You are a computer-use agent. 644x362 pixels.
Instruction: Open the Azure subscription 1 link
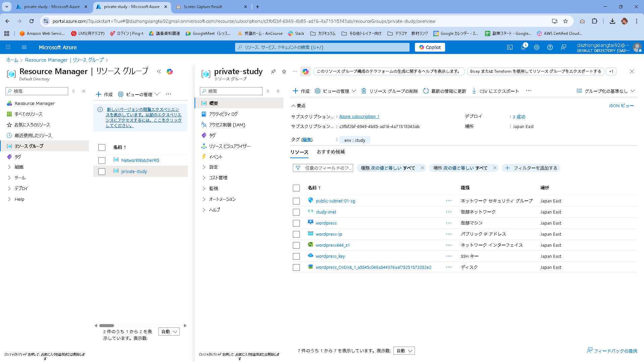click(x=359, y=117)
